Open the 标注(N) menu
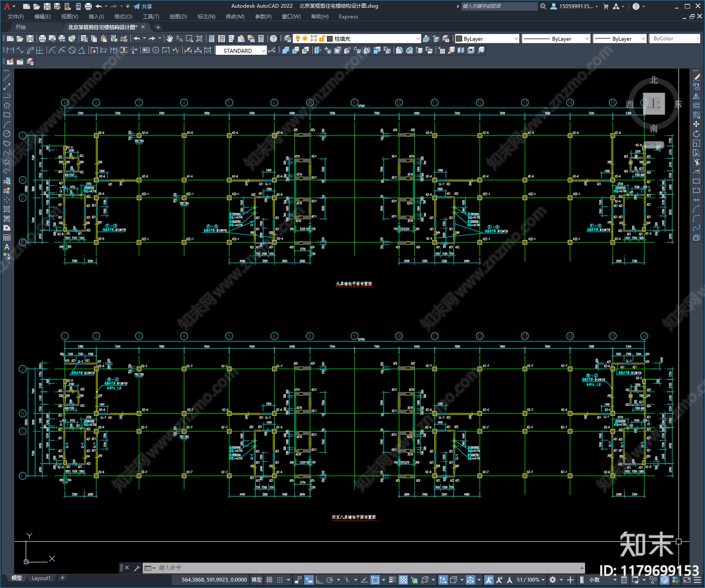This screenshot has height=588, width=705. point(206,17)
